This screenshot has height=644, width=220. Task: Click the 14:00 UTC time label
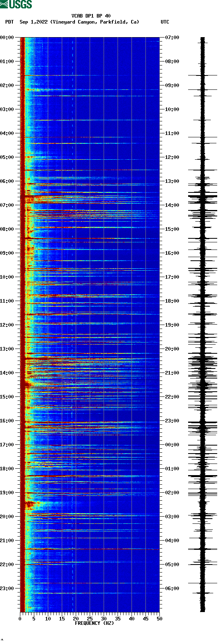click(172, 205)
